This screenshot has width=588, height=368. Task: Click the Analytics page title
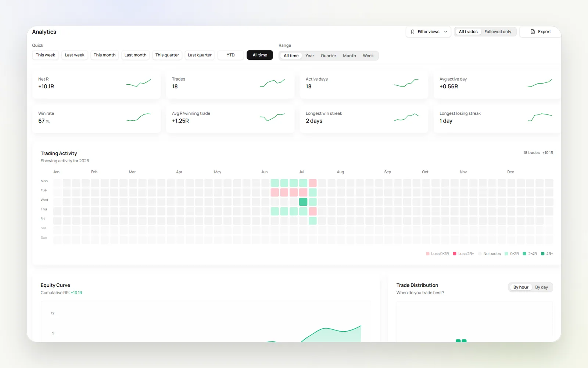[44, 32]
